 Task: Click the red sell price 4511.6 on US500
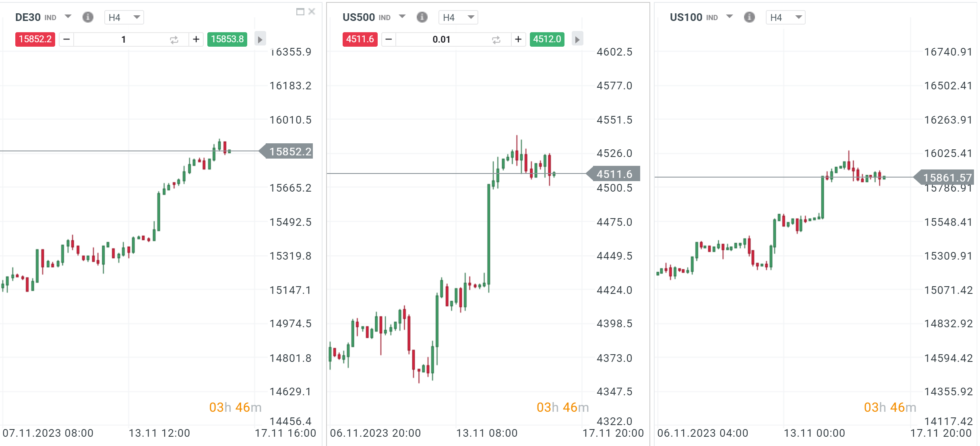coord(360,39)
